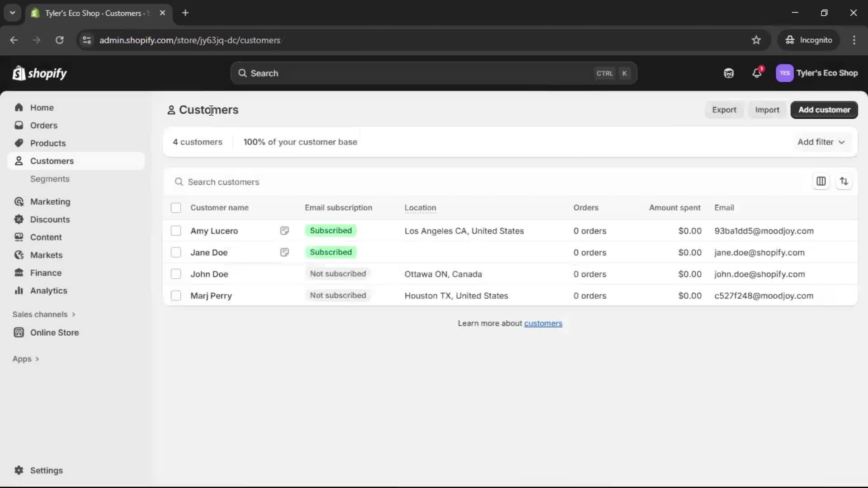868x488 pixels.
Task: Click the Search customers input field
Action: [x=316, y=182]
